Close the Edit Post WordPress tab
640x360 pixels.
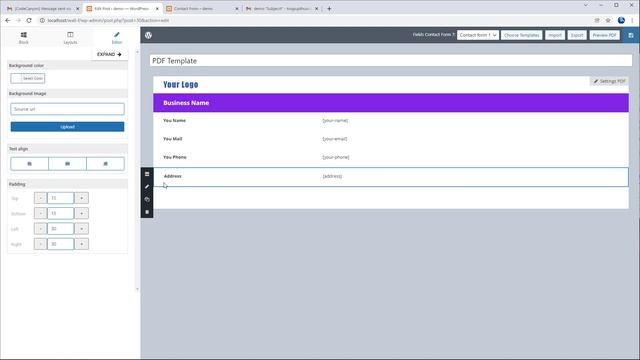tap(157, 8)
